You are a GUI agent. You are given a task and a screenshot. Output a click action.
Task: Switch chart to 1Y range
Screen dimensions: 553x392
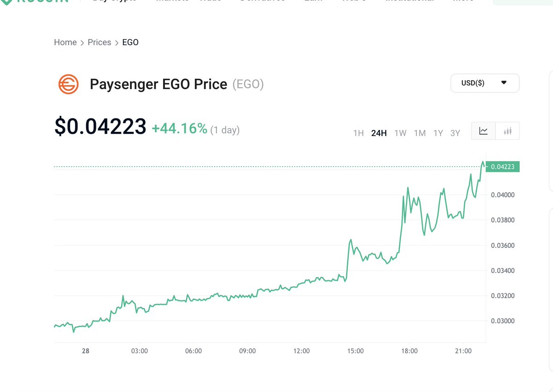(438, 133)
